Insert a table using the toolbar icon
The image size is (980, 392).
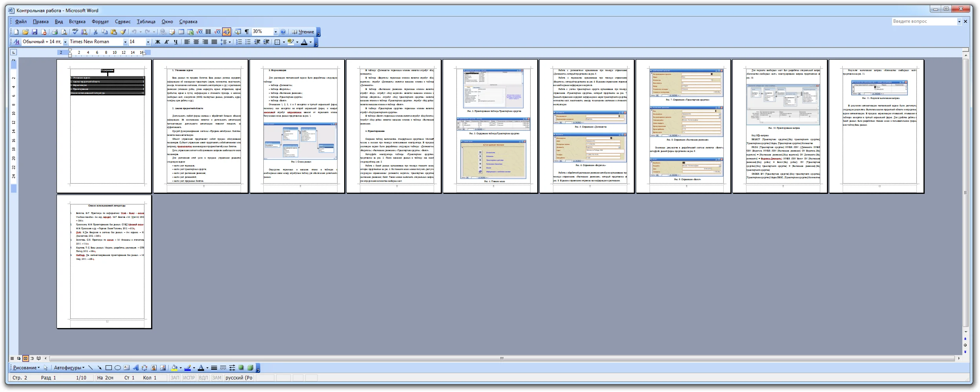(181, 32)
